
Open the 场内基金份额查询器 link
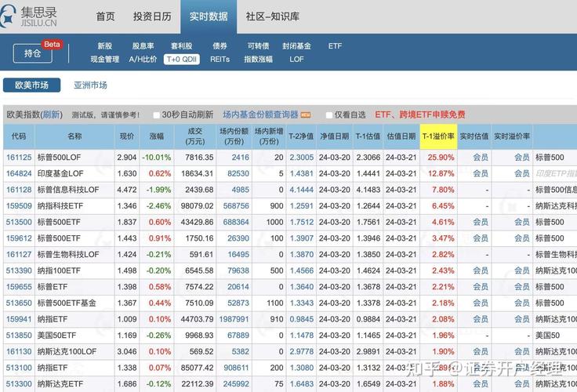coord(260,114)
